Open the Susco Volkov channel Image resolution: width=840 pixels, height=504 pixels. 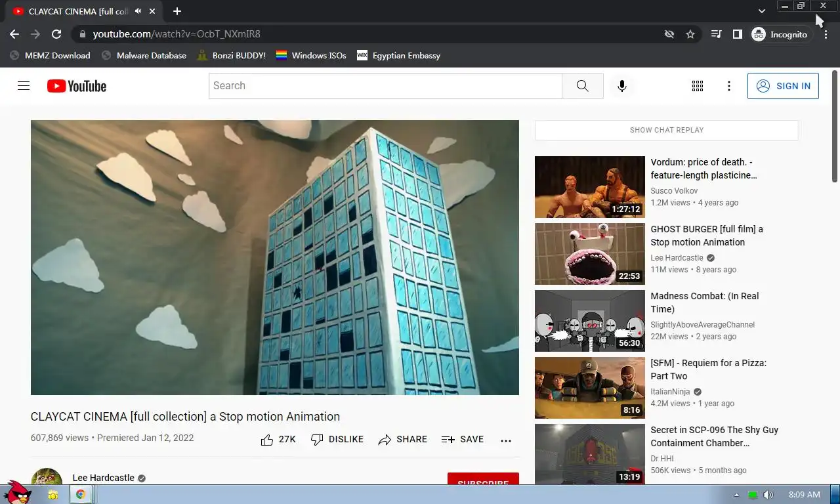[x=674, y=191]
